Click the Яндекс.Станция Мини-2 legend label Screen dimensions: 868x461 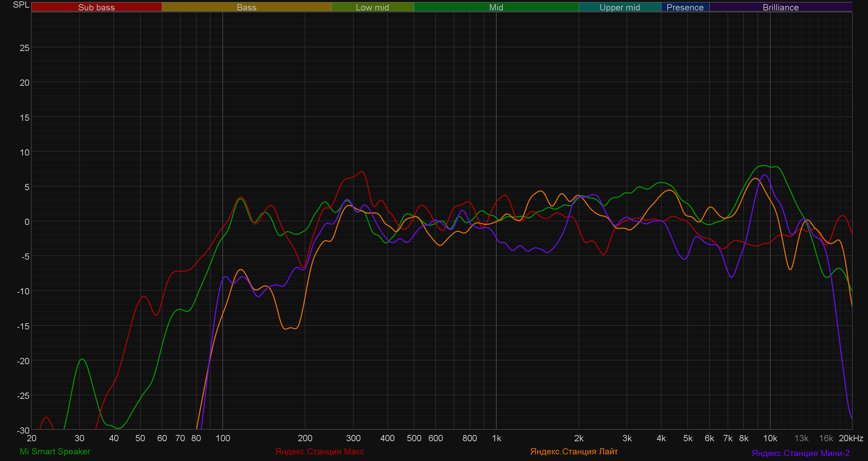point(800,453)
